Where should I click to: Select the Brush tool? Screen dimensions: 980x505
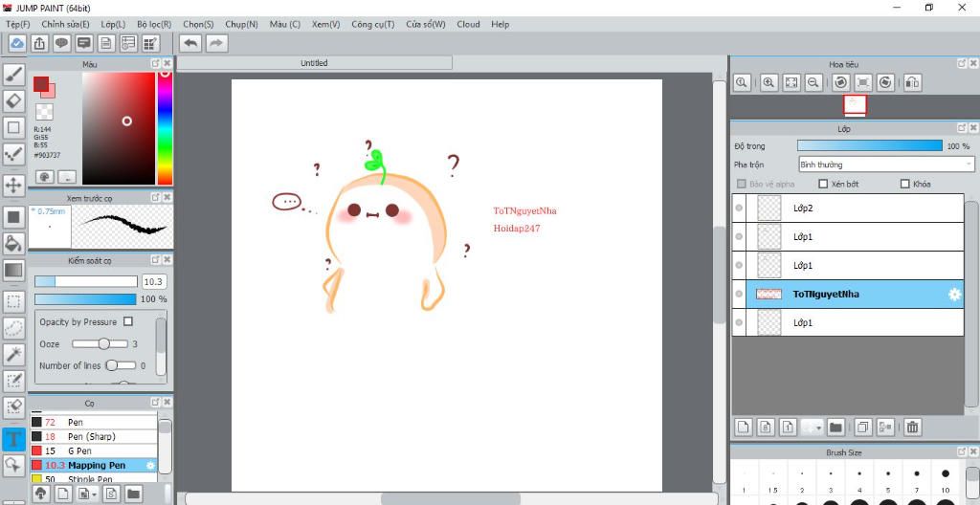pyautogui.click(x=13, y=75)
